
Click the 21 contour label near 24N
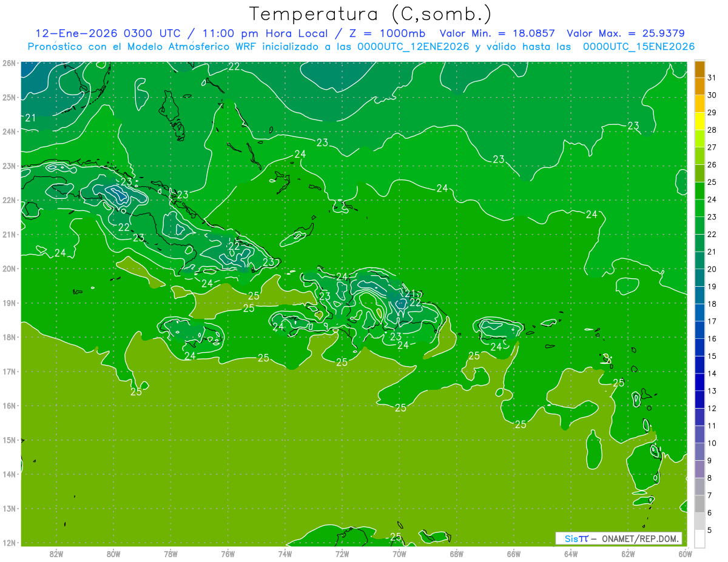(x=30, y=118)
